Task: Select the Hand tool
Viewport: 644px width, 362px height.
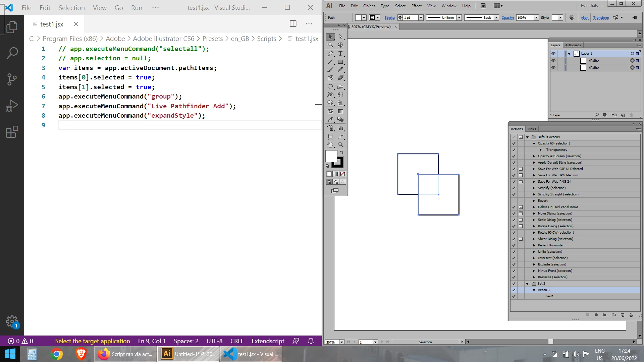Action: (x=330, y=145)
